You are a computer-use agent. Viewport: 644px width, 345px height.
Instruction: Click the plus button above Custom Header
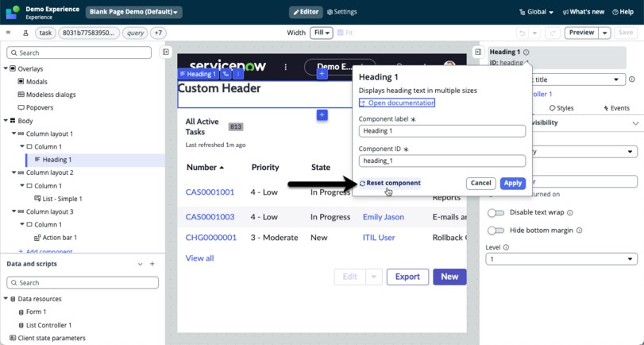(322, 74)
